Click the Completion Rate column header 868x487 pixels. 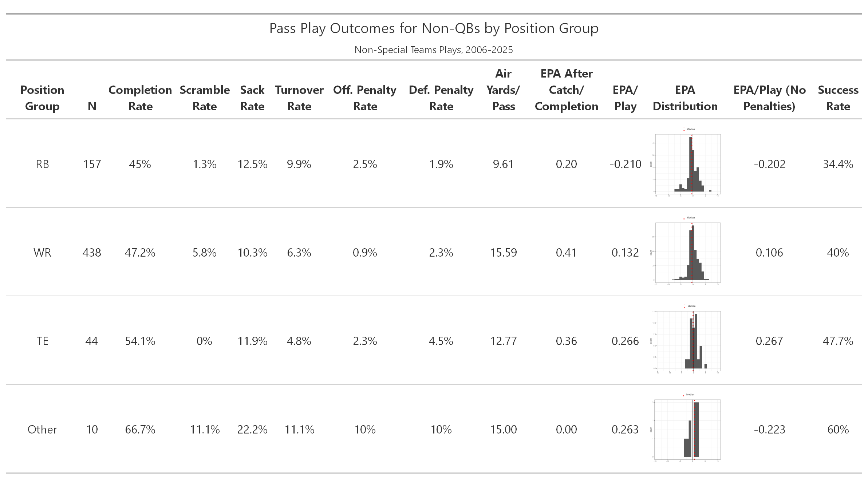(140, 98)
